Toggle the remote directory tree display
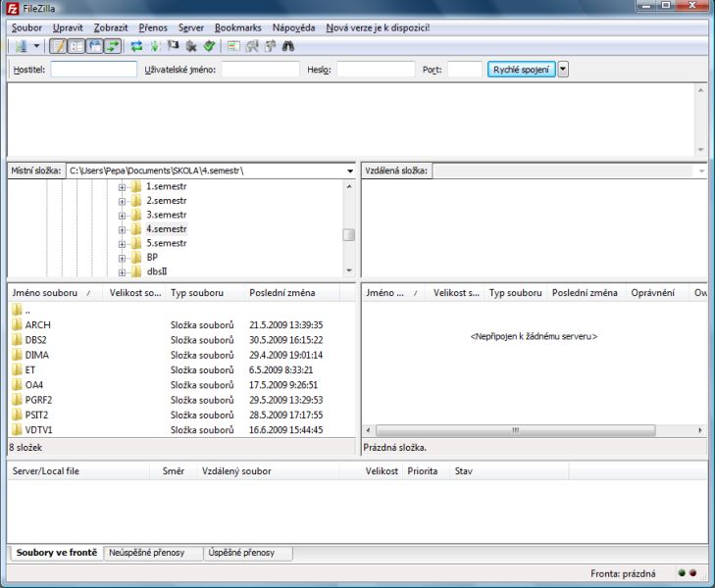The image size is (715, 588). [95, 46]
